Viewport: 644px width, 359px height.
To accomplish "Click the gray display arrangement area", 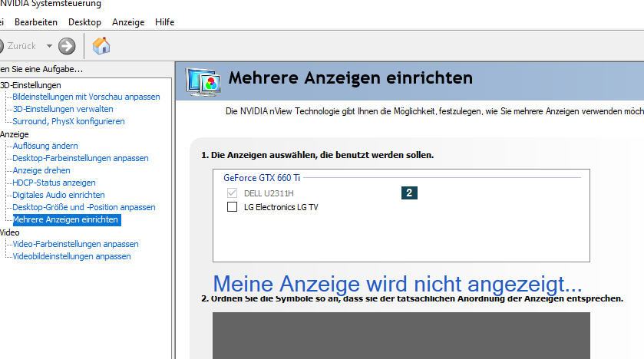I will pos(401,335).
